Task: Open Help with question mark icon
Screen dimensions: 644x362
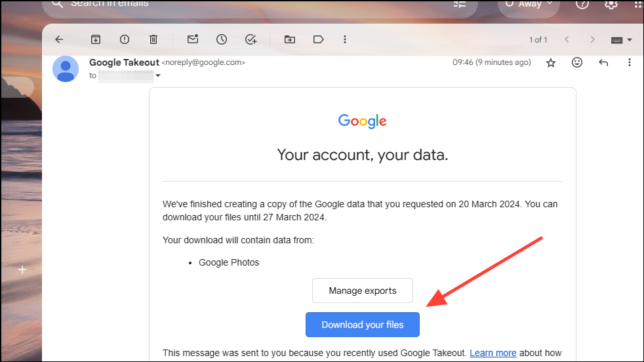Action: (582, 4)
